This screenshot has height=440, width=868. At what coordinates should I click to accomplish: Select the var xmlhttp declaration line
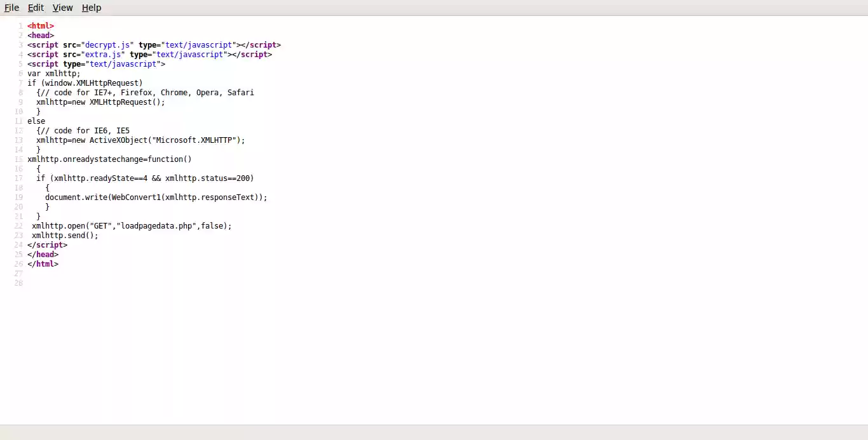53,73
